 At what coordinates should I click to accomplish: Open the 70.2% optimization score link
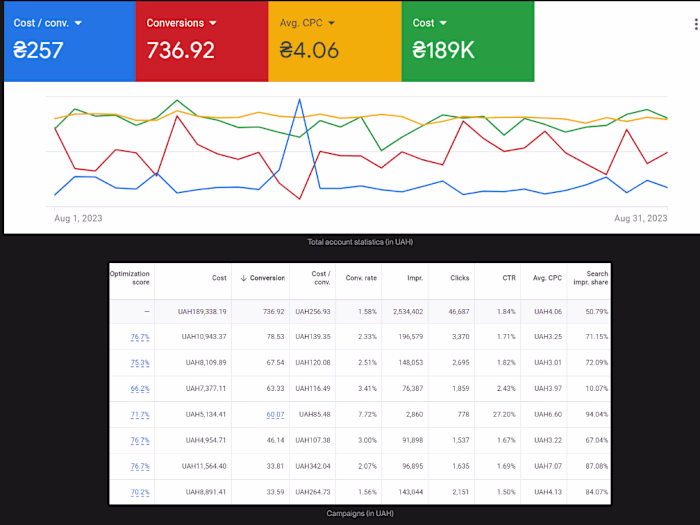coord(140,492)
